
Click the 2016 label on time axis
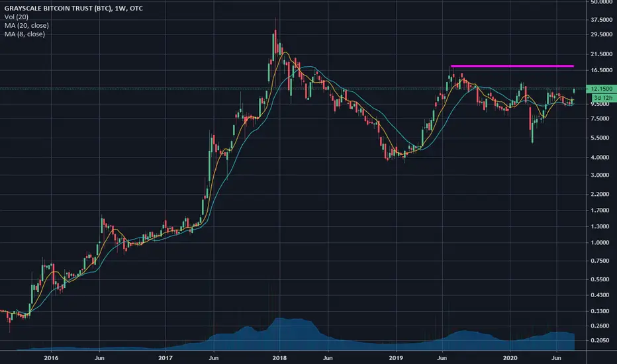51,357
